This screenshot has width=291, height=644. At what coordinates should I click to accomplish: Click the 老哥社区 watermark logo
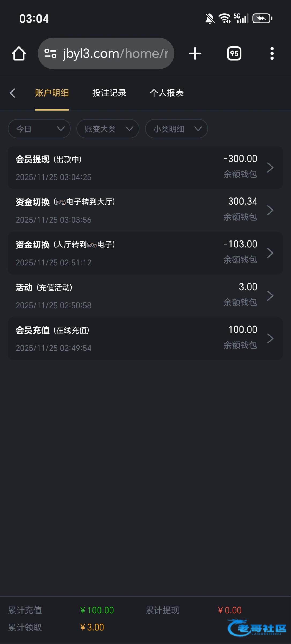tap(257, 627)
